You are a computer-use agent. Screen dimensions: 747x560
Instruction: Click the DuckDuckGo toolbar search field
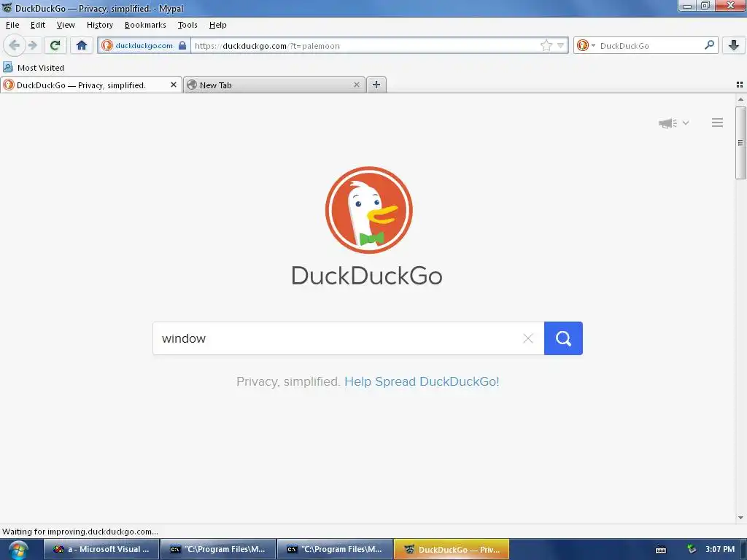[650, 46]
